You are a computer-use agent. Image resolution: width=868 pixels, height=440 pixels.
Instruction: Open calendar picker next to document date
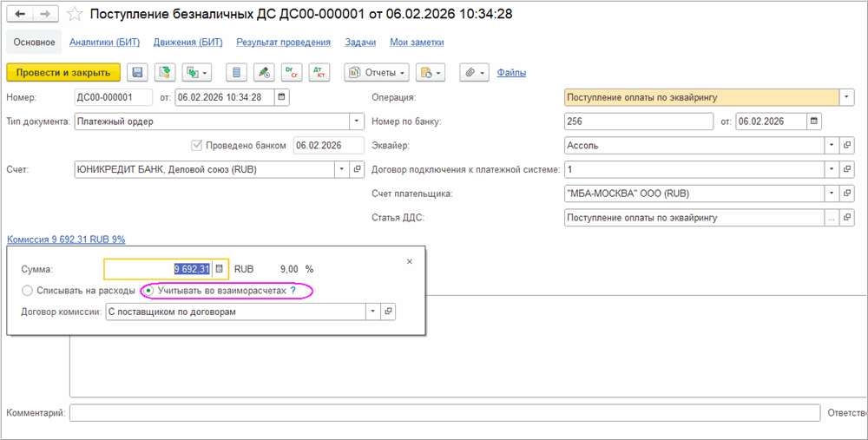[282, 97]
